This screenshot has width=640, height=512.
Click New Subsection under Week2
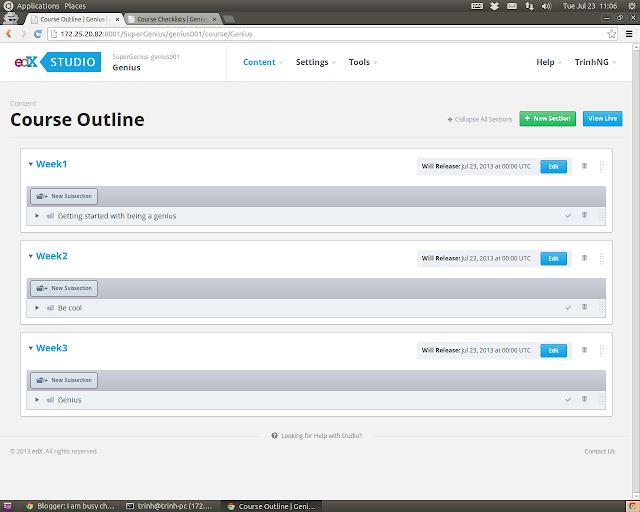pos(64,288)
